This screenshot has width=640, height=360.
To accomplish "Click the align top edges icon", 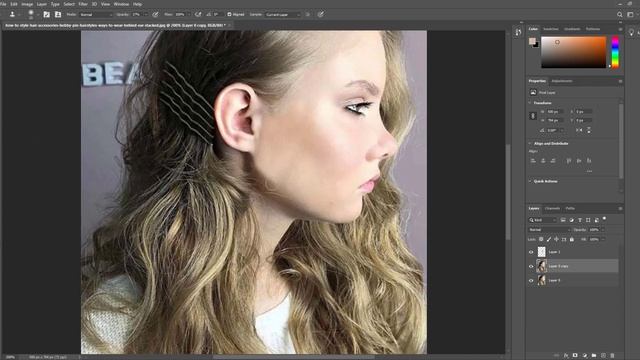I will click(569, 161).
